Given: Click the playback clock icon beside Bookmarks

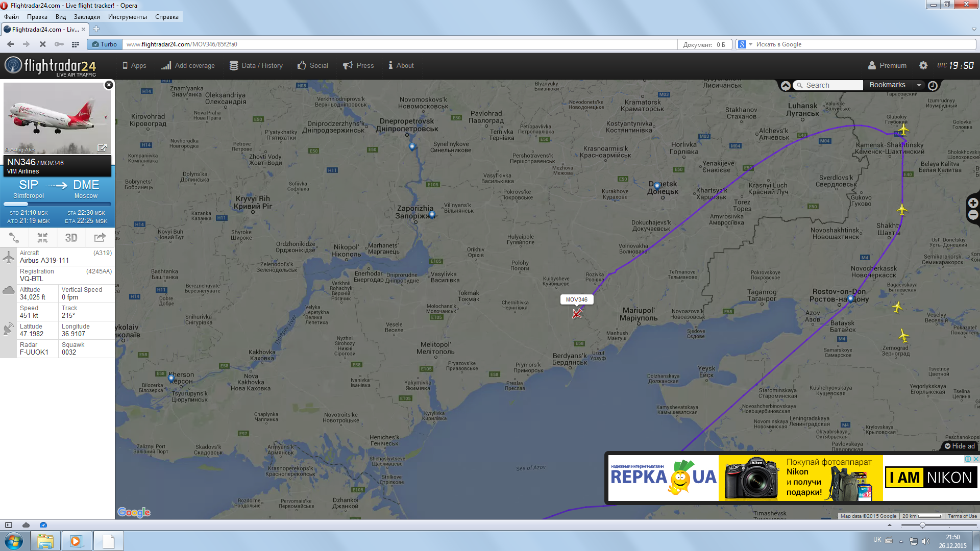Looking at the screenshot, I should (x=933, y=86).
